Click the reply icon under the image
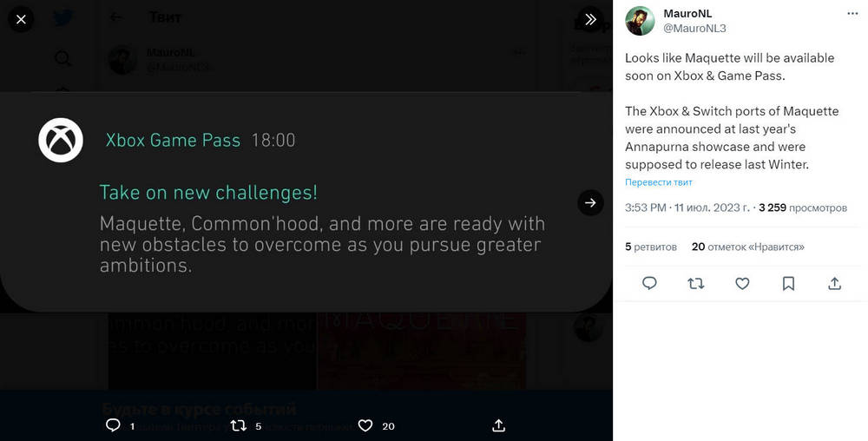 pyautogui.click(x=113, y=425)
